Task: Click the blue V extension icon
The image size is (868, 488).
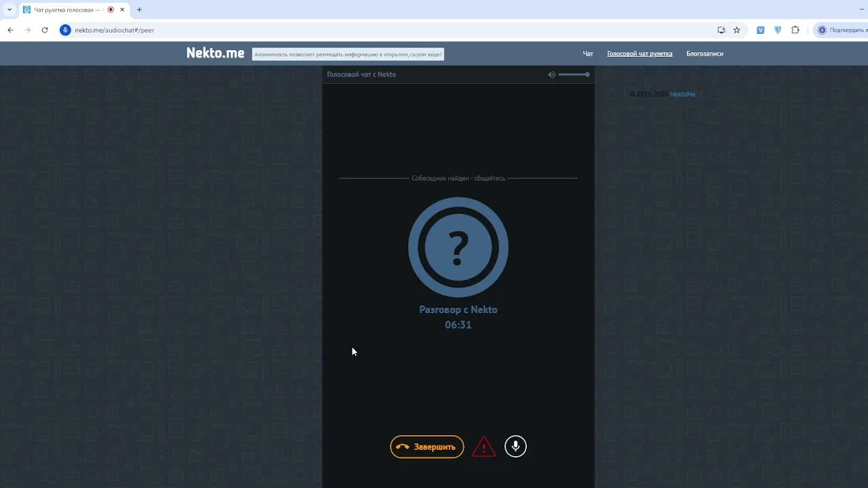Action: coord(761,30)
